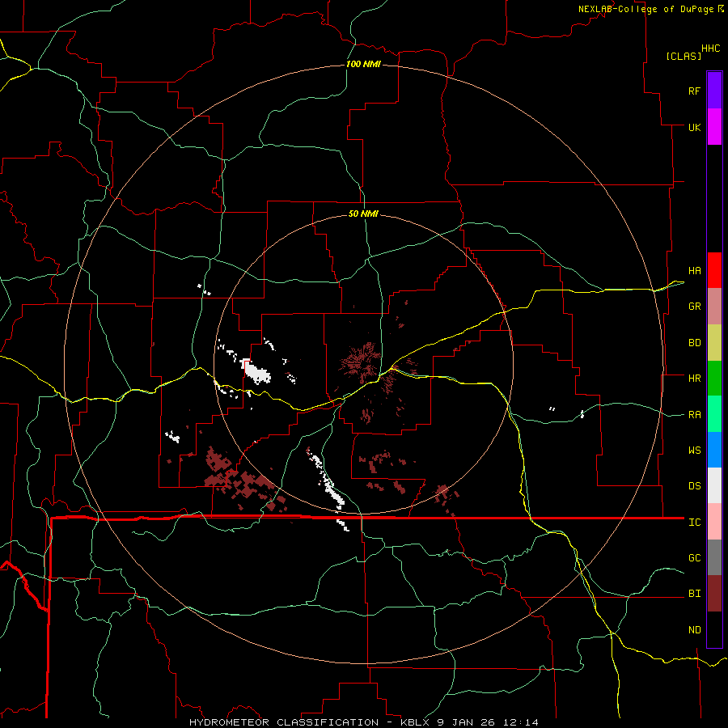The height and width of the screenshot is (728, 728).
Task: Click the green HR legend swatch
Action: 714,379
